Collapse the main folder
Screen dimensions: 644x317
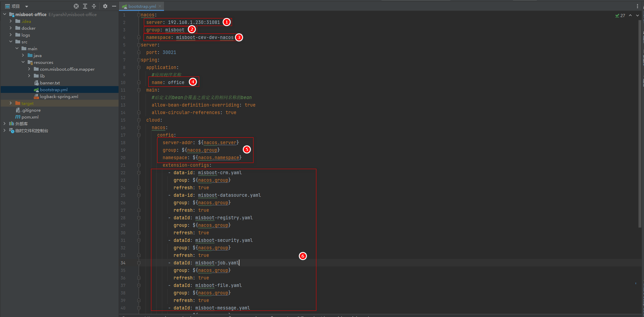(x=17, y=49)
